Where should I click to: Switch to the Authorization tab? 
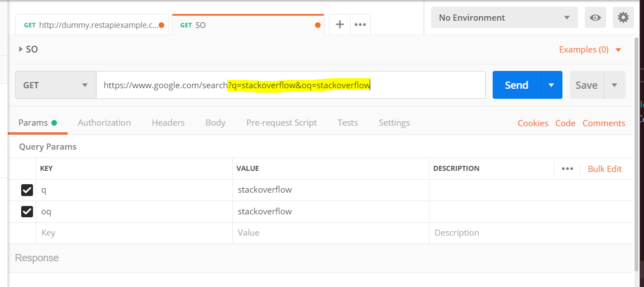pyautogui.click(x=104, y=123)
